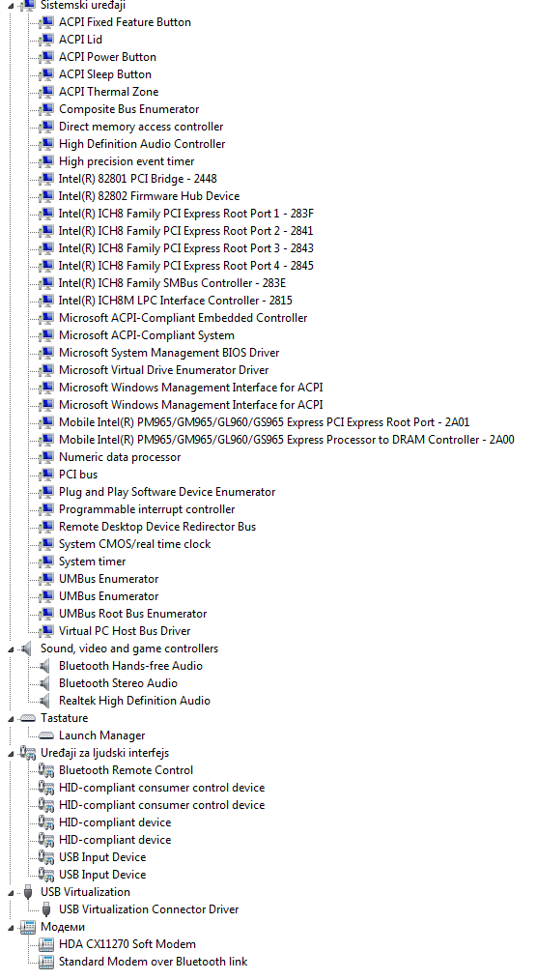536x980 pixels.
Task: Collapse the Sound, video and game controllers category
Action: point(11,649)
